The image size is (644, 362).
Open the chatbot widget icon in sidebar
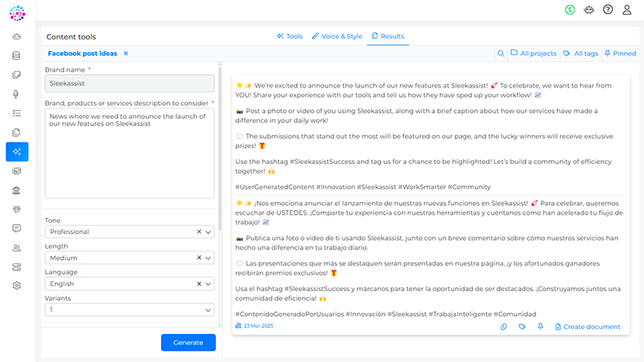point(17,209)
